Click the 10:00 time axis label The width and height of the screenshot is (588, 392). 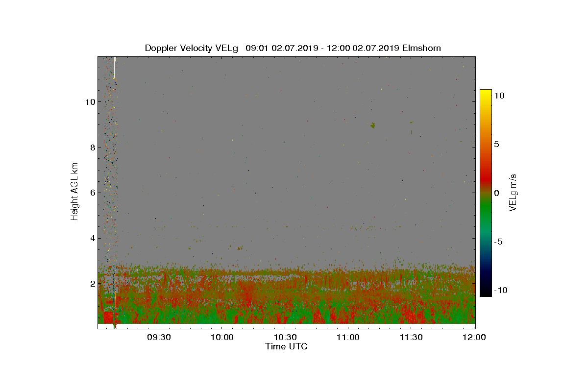pyautogui.click(x=221, y=338)
